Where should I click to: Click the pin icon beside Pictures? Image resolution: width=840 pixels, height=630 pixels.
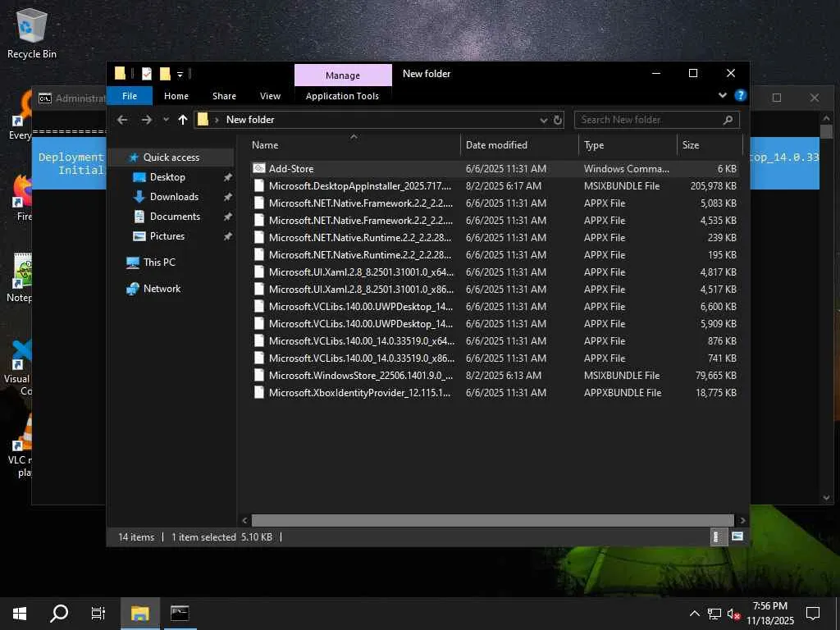228,236
